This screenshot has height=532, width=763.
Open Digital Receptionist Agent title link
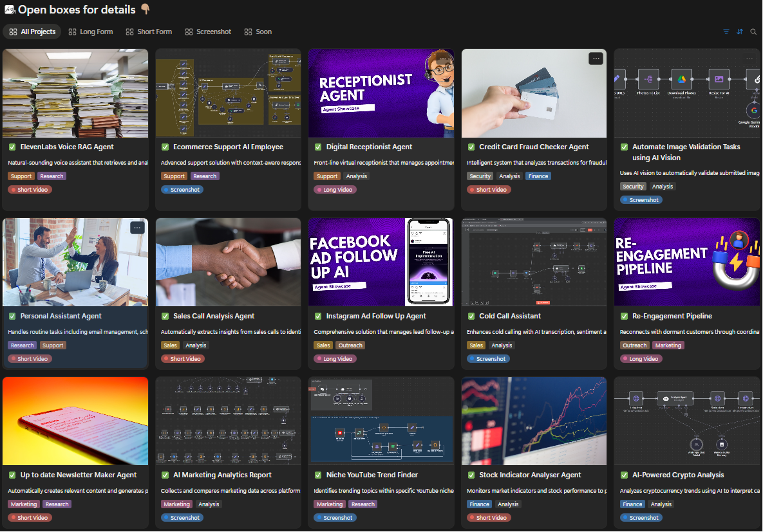click(x=369, y=147)
